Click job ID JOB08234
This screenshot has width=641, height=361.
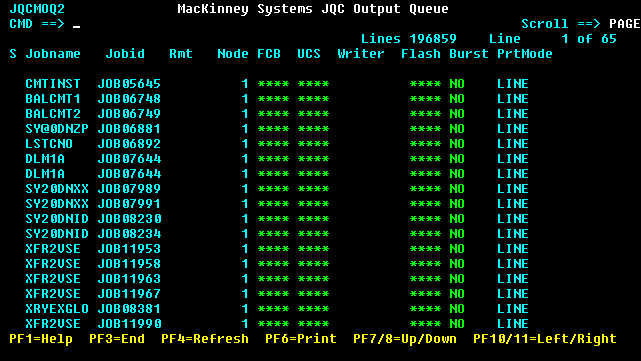point(129,234)
